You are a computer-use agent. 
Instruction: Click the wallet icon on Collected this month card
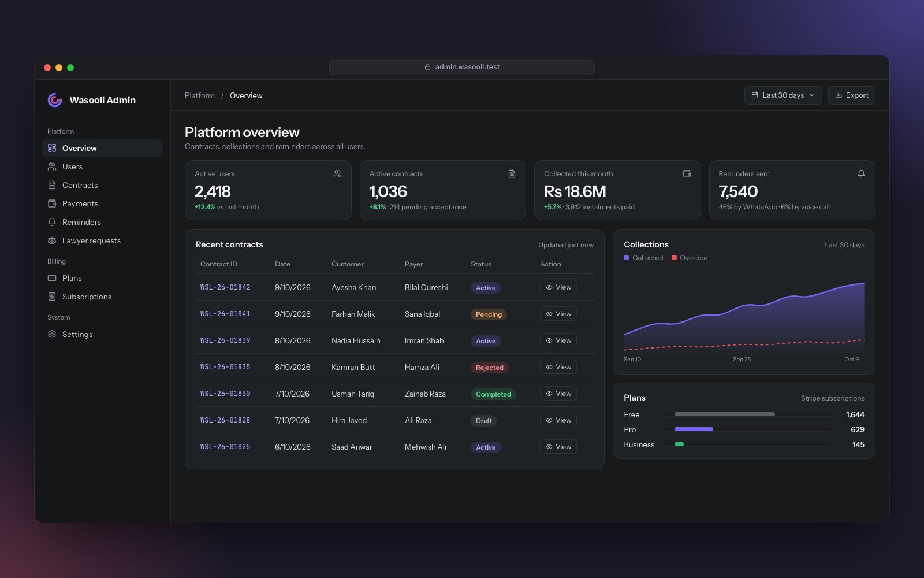[x=687, y=173]
